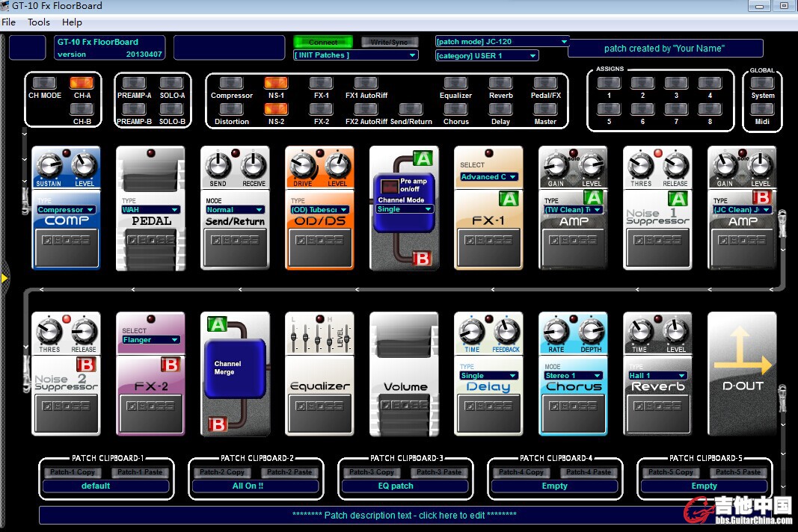This screenshot has width=798, height=532.
Task: Click the OD/DS stompbox footswitch
Action: 319,247
